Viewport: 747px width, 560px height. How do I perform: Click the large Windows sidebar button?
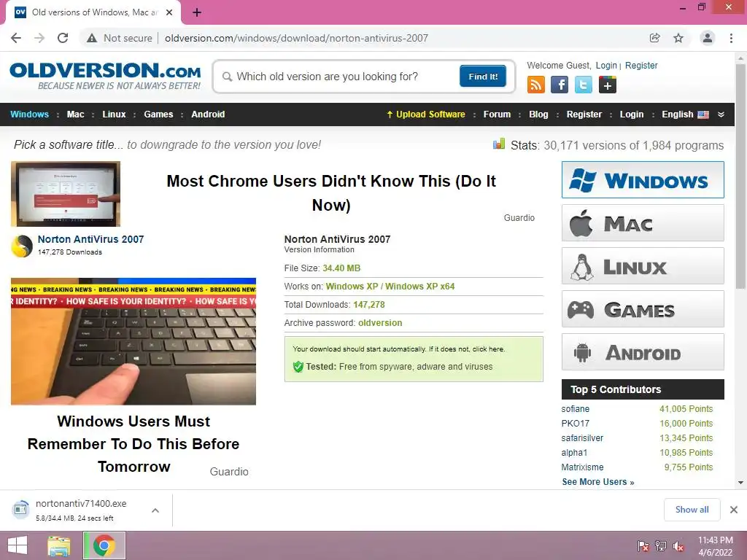click(x=643, y=180)
